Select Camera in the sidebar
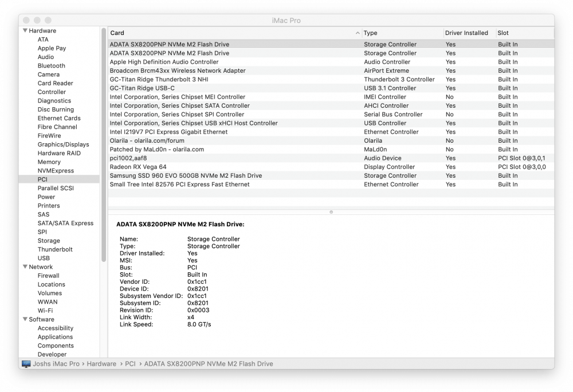The height and width of the screenshot is (392, 573). coord(49,75)
